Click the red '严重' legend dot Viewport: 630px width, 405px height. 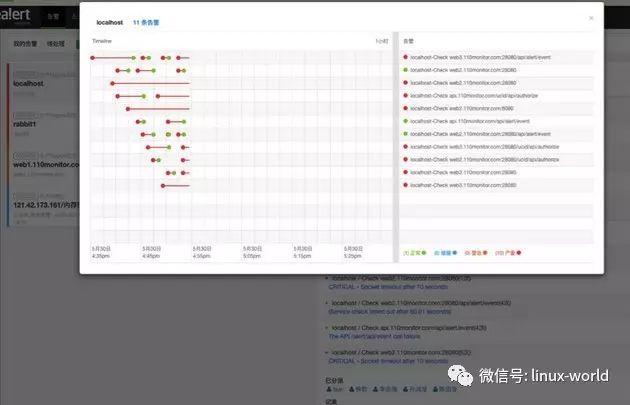(519, 253)
